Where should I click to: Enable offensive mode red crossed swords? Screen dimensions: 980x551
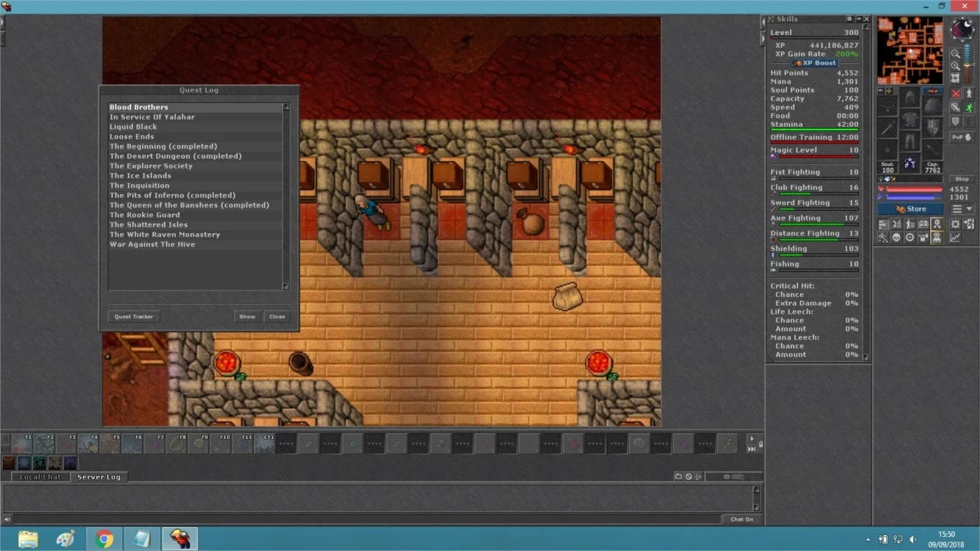click(955, 93)
